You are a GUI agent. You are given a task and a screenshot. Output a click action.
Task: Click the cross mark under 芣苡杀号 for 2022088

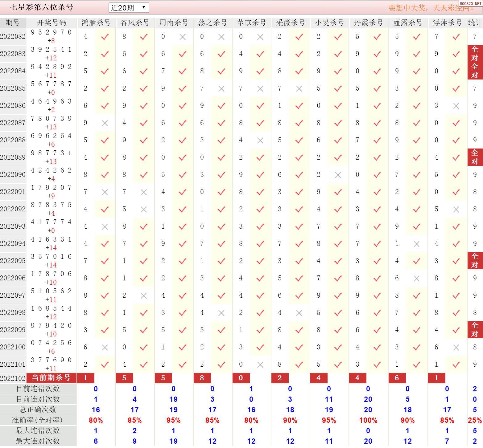coord(260,141)
